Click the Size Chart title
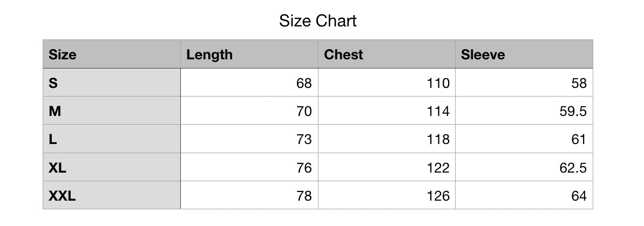The height and width of the screenshot is (226, 644). click(x=317, y=21)
